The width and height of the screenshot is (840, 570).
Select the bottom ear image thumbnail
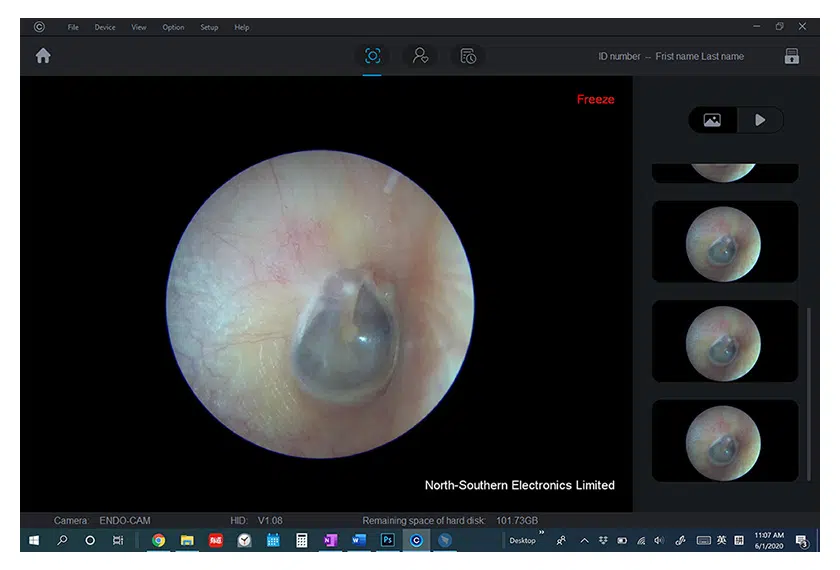[724, 441]
